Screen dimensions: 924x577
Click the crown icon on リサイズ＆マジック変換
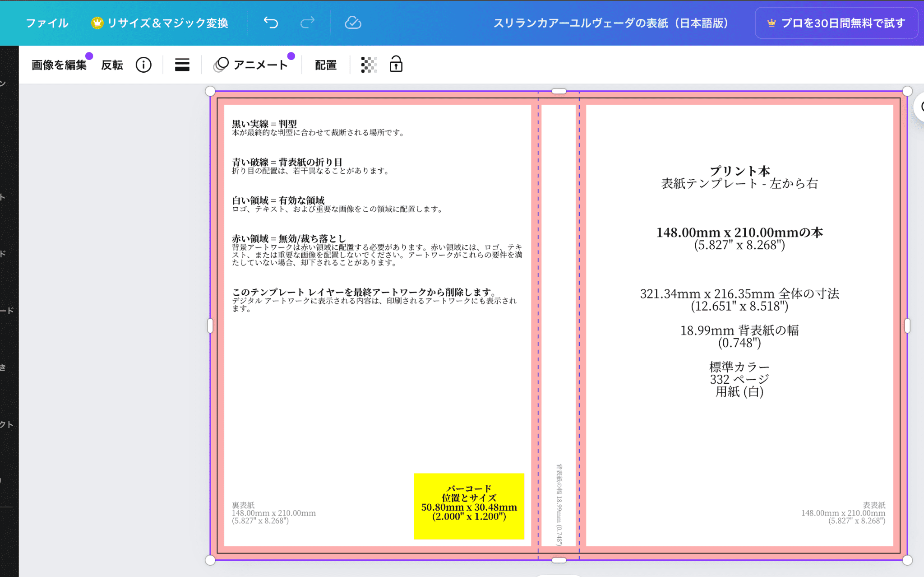tap(97, 23)
